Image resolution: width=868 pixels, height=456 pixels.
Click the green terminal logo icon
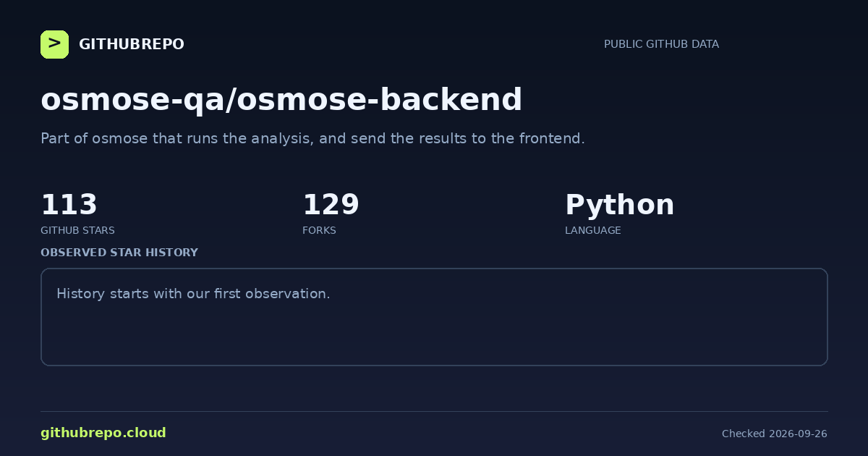54,44
